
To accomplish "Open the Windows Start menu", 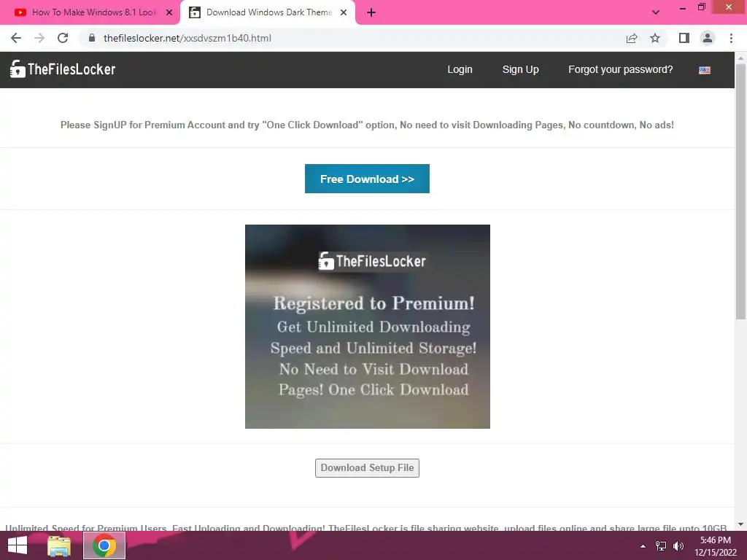I will (18, 545).
